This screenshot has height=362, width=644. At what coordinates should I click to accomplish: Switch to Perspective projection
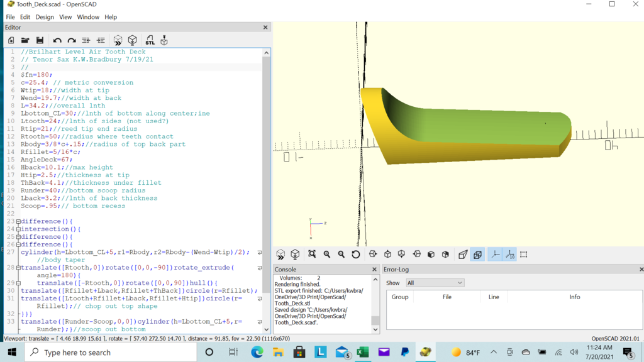pyautogui.click(x=463, y=255)
